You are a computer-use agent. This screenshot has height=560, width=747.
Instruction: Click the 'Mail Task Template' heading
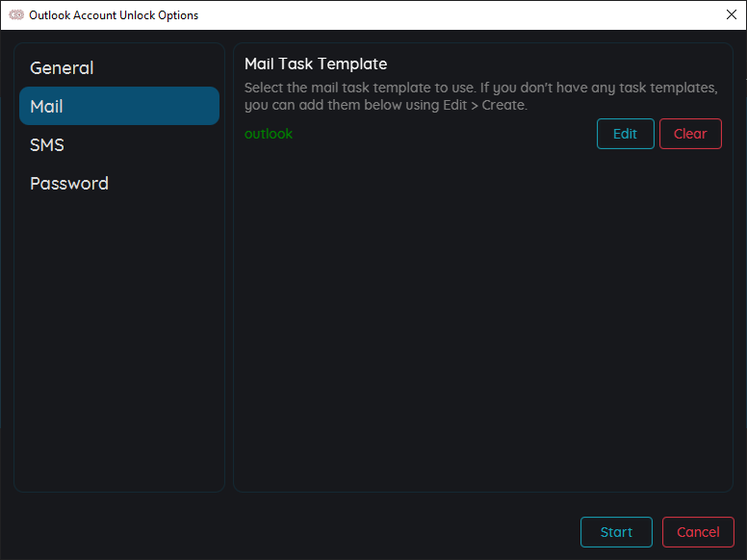[x=316, y=64]
